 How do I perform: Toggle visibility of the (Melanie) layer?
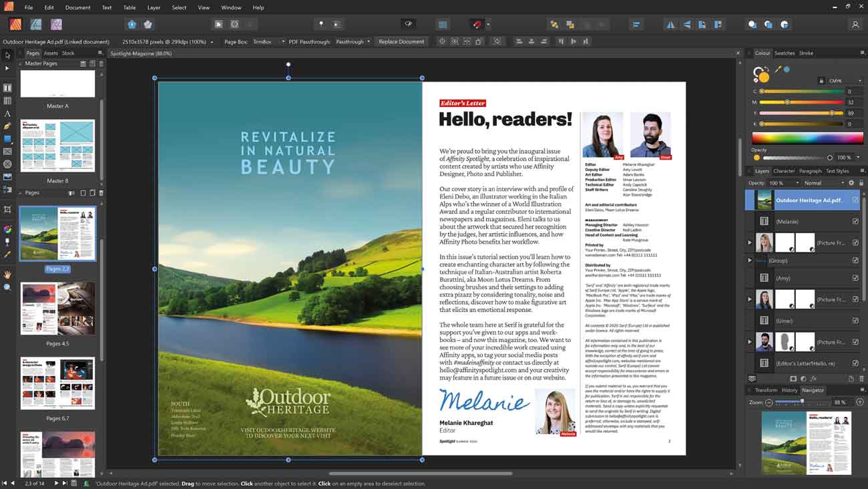[x=855, y=220]
